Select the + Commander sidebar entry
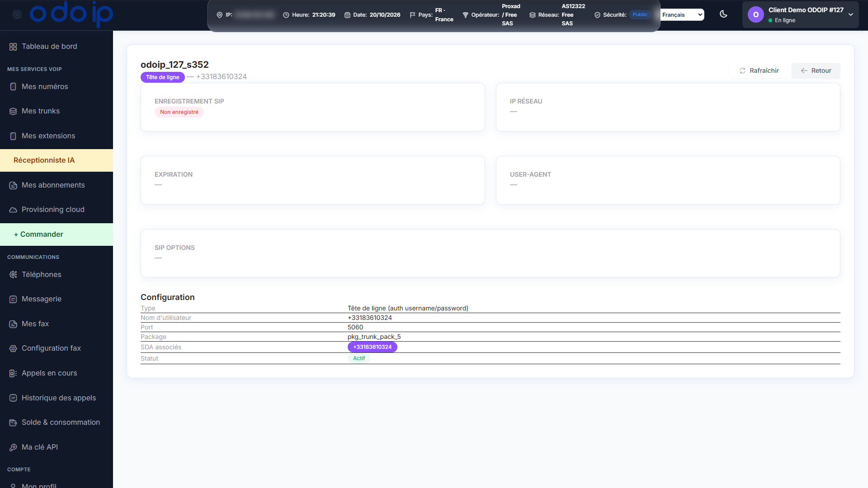The image size is (868, 488). pos(57,235)
